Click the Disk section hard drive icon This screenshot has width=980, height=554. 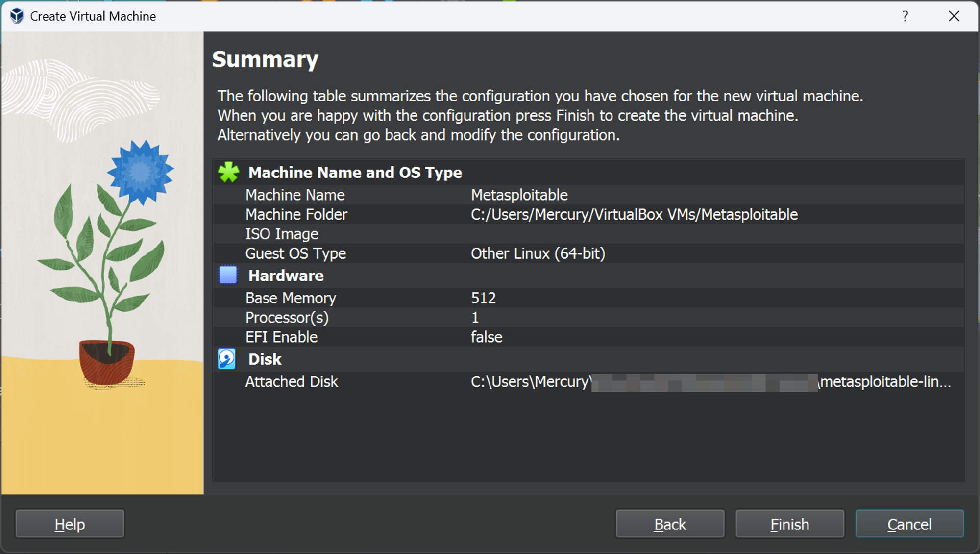tap(227, 359)
